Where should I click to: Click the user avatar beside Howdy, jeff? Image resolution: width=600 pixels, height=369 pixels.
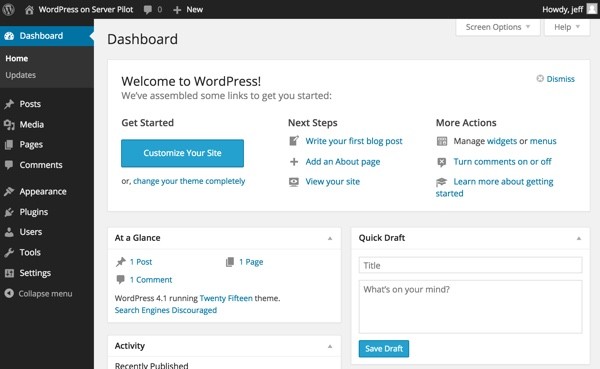click(x=592, y=8)
